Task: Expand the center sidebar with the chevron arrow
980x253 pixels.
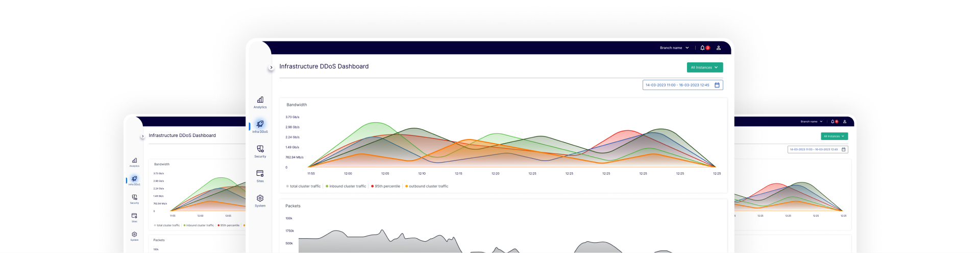Action: [x=271, y=67]
